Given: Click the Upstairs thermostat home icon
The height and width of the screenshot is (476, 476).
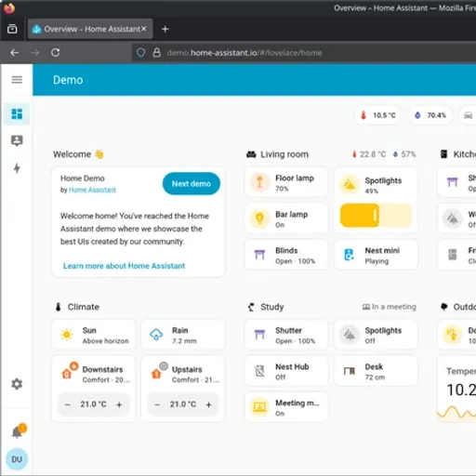Looking at the screenshot, I should 156,374.
